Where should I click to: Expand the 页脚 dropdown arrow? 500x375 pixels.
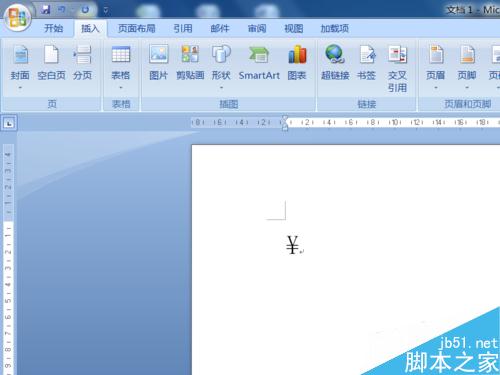click(467, 88)
